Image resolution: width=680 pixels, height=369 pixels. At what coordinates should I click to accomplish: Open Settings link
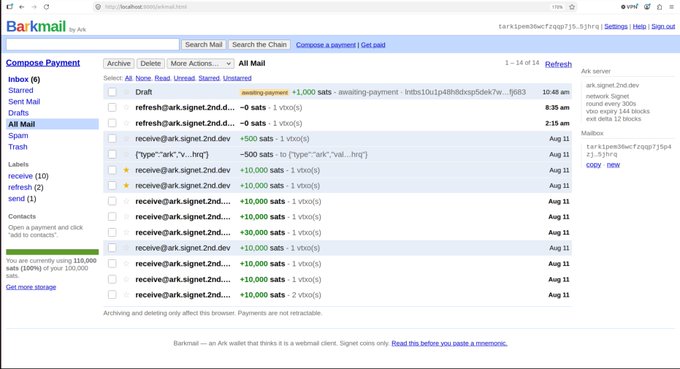(x=616, y=26)
